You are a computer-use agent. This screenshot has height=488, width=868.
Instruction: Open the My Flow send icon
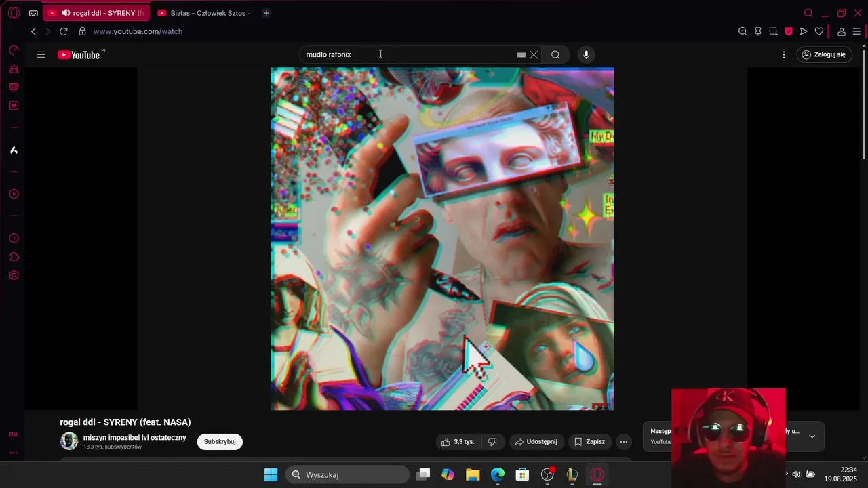point(804,31)
